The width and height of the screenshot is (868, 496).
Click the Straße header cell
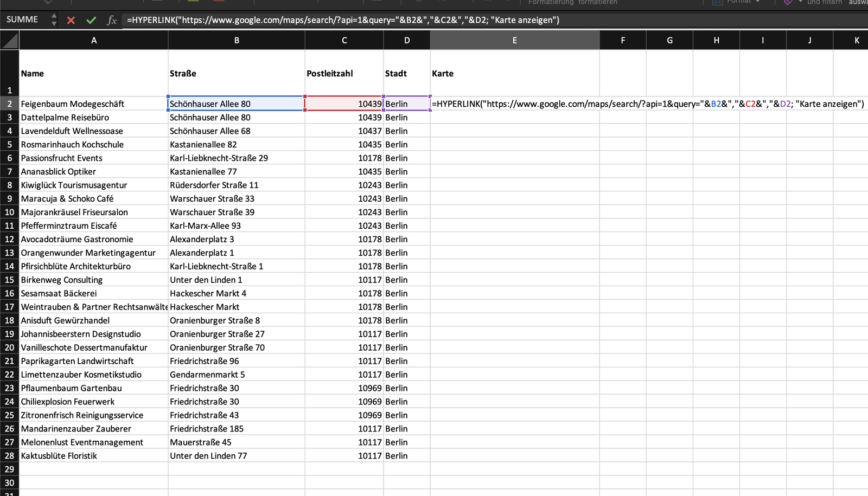(237, 73)
